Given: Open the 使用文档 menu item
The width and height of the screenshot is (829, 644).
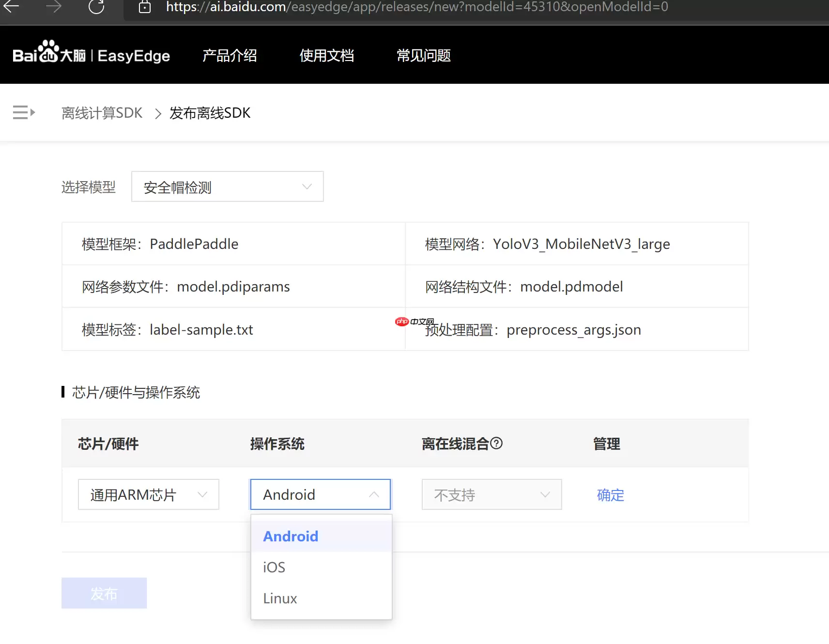Looking at the screenshot, I should 327,55.
